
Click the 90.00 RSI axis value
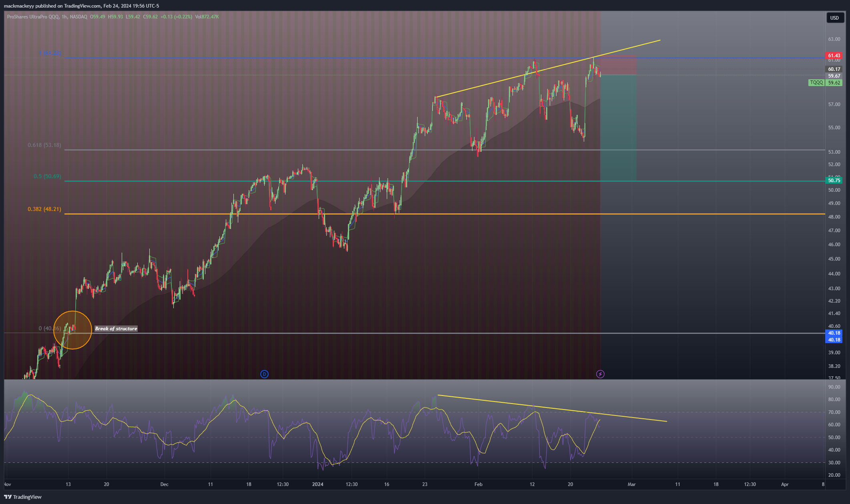pyautogui.click(x=834, y=387)
